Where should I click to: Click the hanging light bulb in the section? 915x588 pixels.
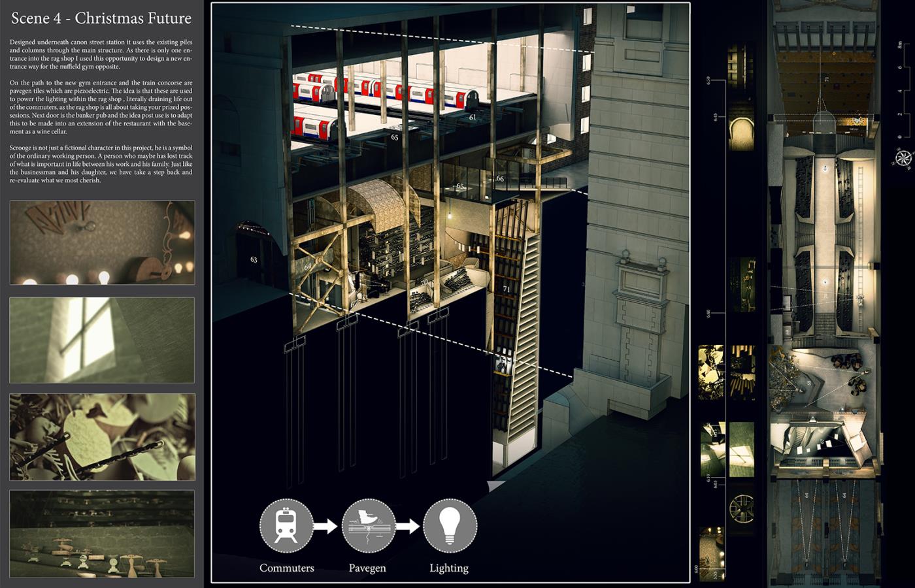(x=450, y=216)
